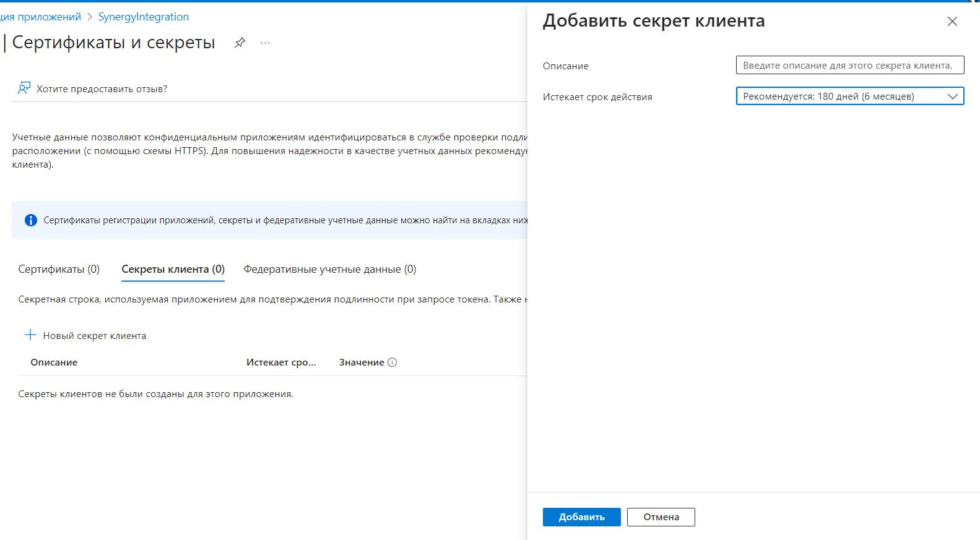
Task: Click the Истекает сро... column header
Action: coord(281,362)
